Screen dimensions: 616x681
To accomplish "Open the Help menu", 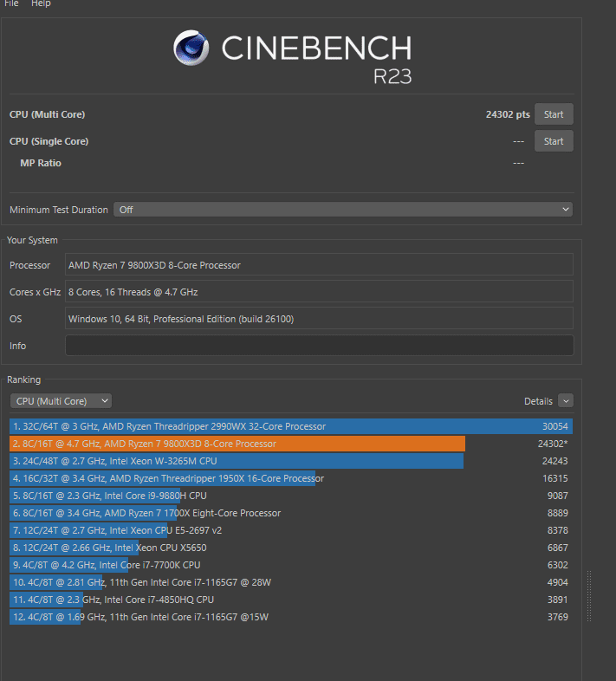I will (x=41, y=3).
